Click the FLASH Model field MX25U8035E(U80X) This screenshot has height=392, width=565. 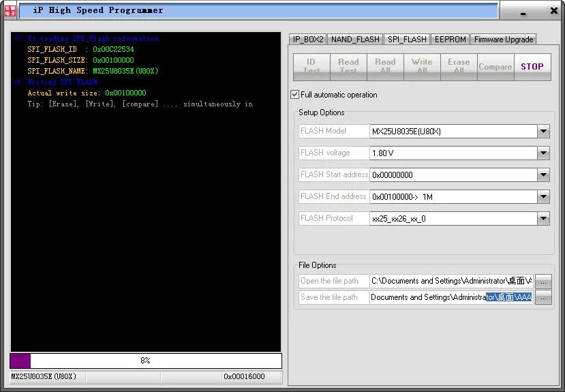pos(453,131)
